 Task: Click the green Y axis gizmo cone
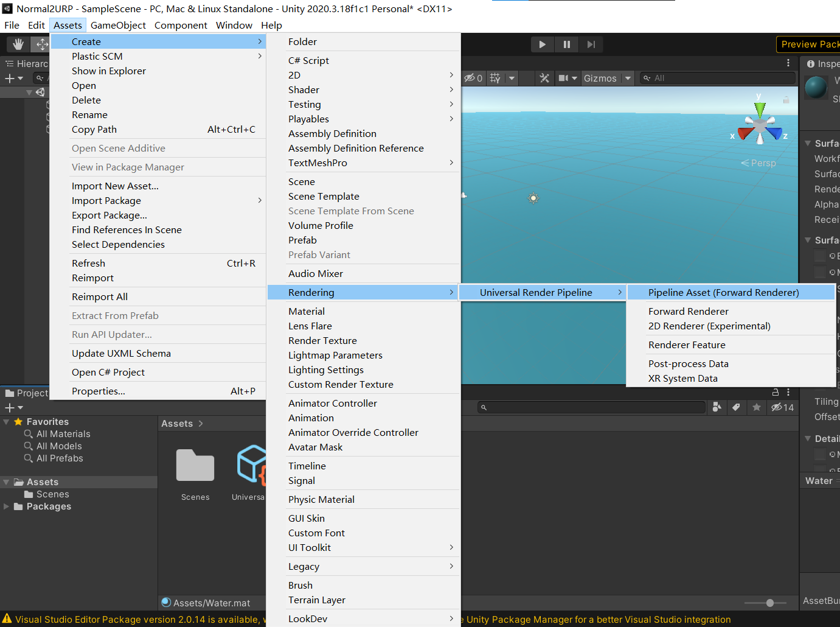tap(760, 110)
